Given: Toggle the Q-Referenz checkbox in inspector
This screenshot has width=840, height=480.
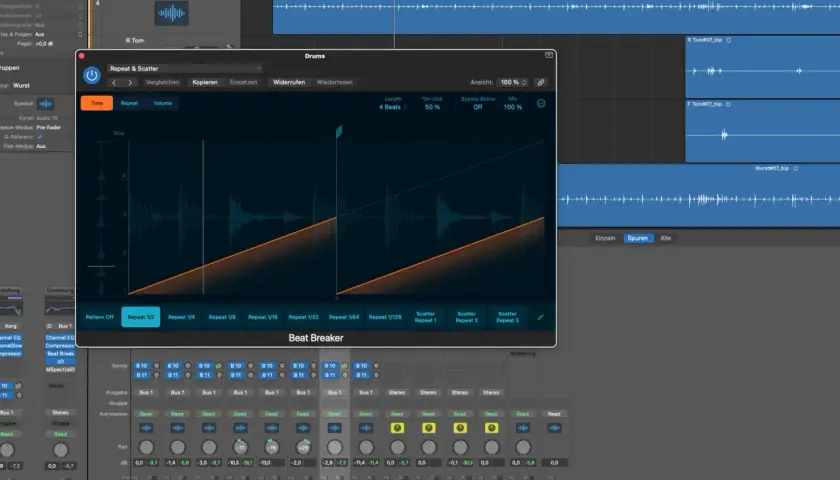Looking at the screenshot, I should [x=40, y=137].
